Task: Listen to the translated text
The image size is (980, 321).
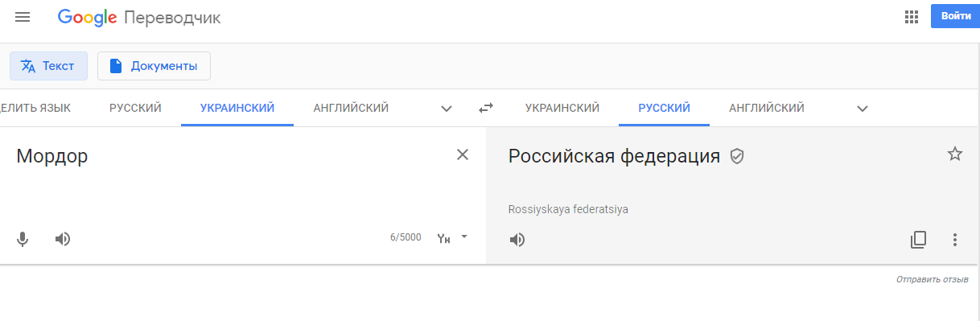Action: point(517,240)
